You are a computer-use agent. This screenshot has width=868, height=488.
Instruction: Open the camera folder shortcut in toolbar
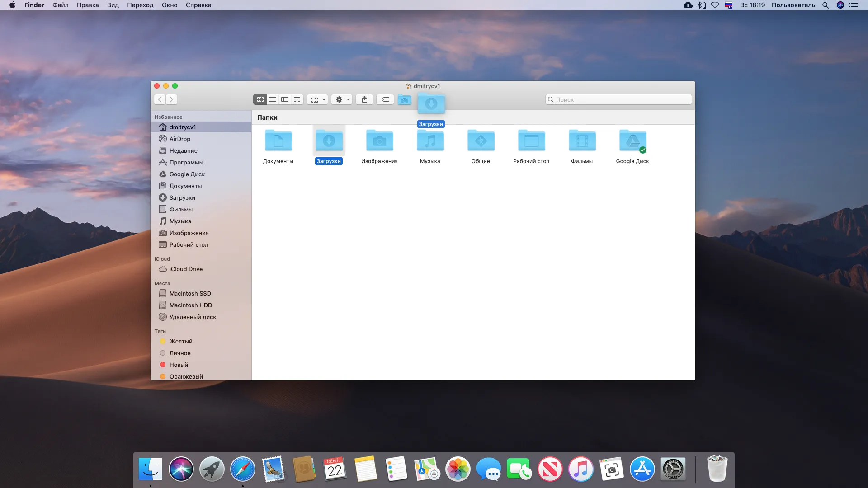[405, 100]
